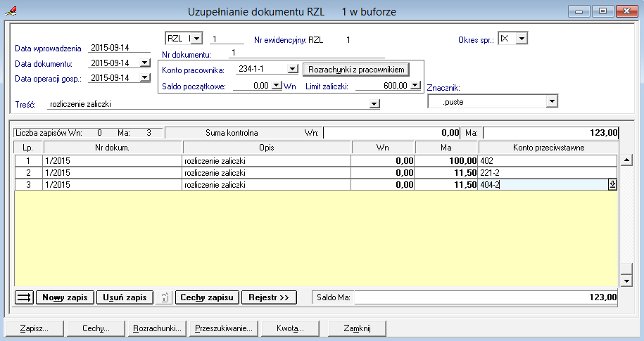644x341 pixels.
Task: Click the Suma kontrolna Wn field 0,00
Action: [x=391, y=133]
